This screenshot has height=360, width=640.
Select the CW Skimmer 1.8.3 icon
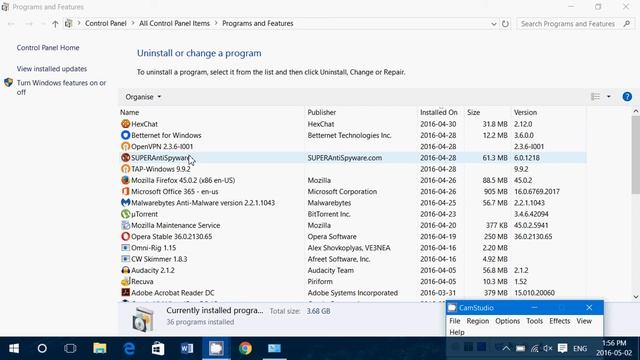tap(125, 259)
